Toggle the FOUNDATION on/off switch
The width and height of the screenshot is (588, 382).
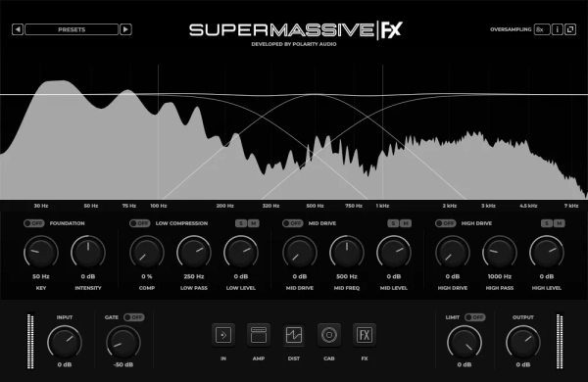tap(33, 223)
